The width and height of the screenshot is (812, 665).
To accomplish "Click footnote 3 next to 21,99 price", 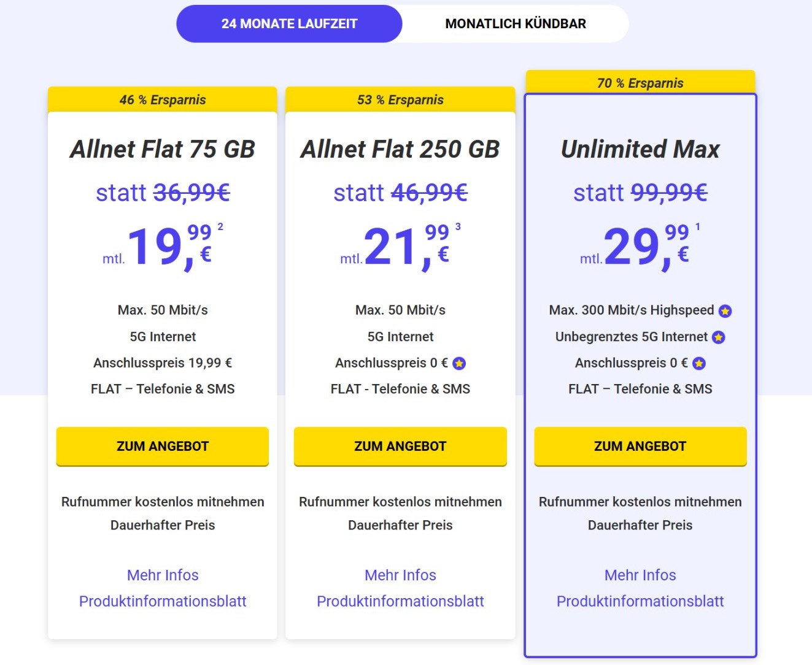I will pos(458,227).
